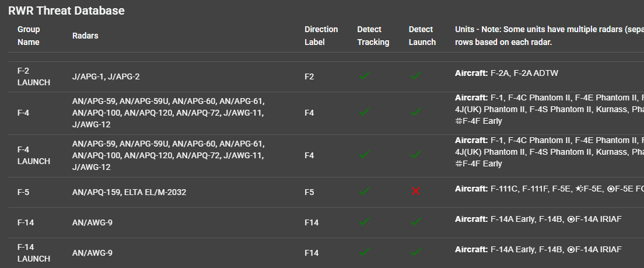
Task: Select the AN/APQ-159, ELTA EL/M-2032 radars cell
Action: (129, 192)
